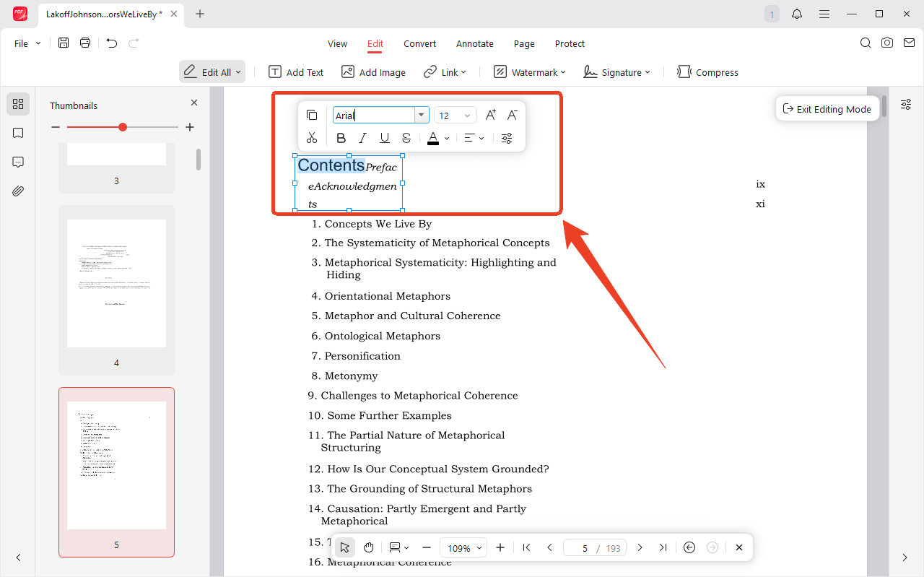
Task: Click Exit Editing Mode button
Action: point(827,109)
